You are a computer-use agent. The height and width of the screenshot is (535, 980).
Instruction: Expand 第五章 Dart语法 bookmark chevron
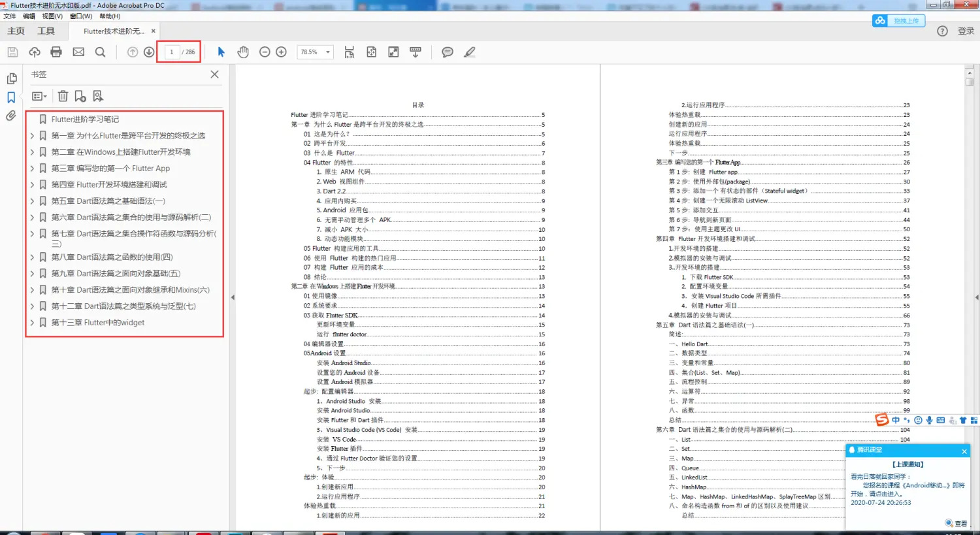[32, 201]
